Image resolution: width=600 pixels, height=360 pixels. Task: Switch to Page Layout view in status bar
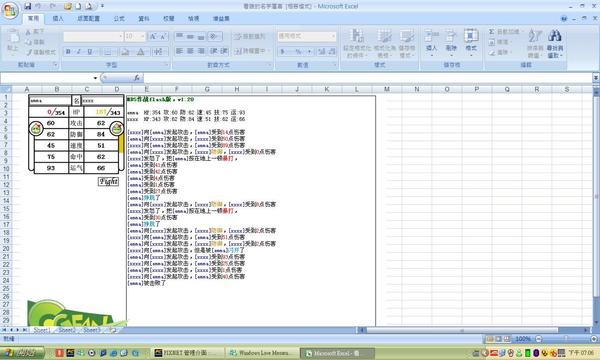(x=498, y=339)
